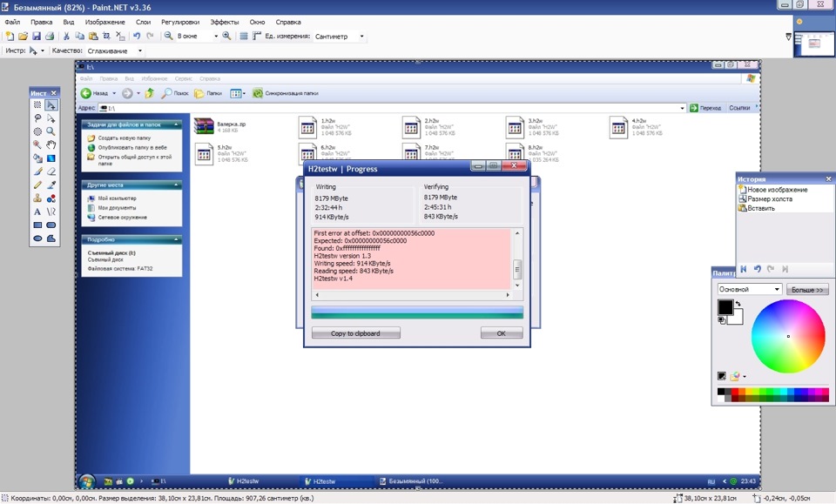Open an image file from toolbar
This screenshot has height=504, width=836.
click(23, 37)
